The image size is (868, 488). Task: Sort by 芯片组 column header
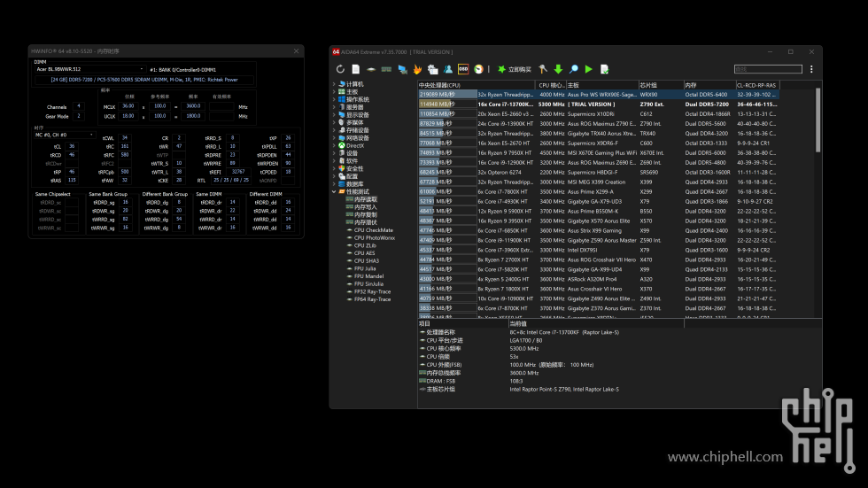(661, 85)
